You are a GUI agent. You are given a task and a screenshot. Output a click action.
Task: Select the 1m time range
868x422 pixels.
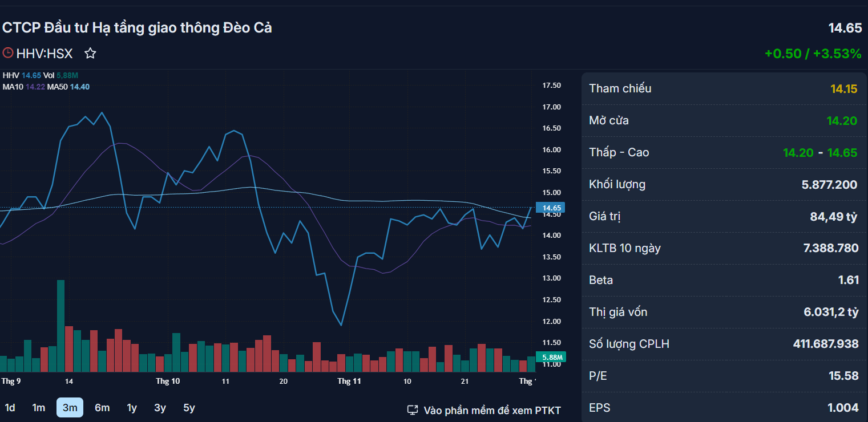click(38, 408)
